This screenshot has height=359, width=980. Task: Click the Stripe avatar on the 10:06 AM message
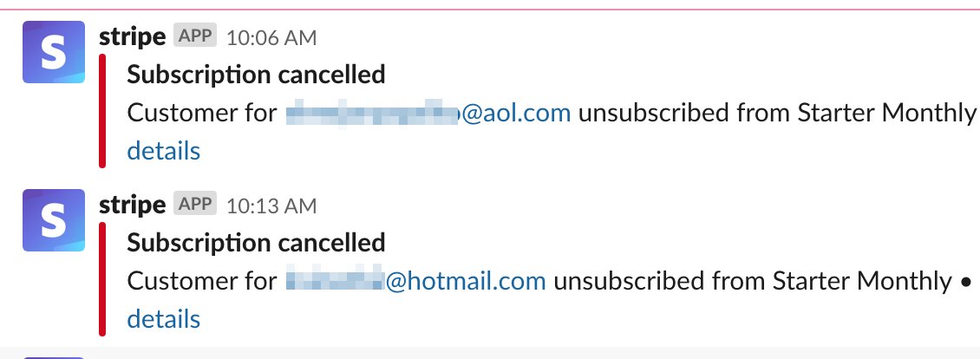[x=54, y=52]
